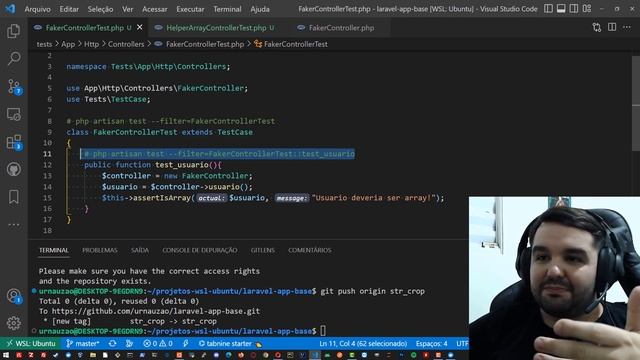Toggle the primary side bar layout icon

click(x=548, y=9)
